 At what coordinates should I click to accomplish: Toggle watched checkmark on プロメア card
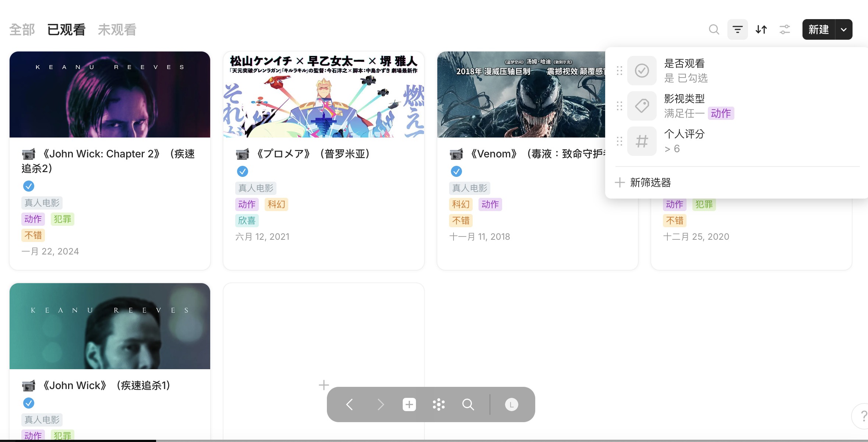tap(242, 171)
